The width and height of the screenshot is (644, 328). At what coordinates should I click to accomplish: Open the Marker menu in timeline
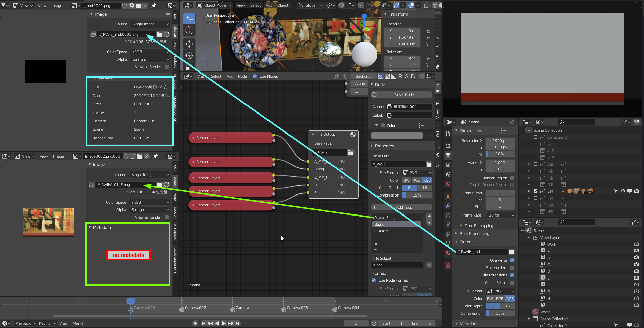tap(79, 323)
